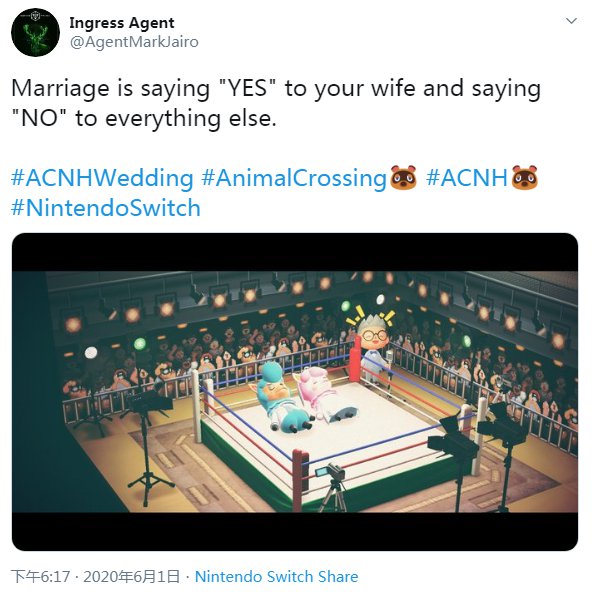Expand the tweet options chevron

(571, 20)
